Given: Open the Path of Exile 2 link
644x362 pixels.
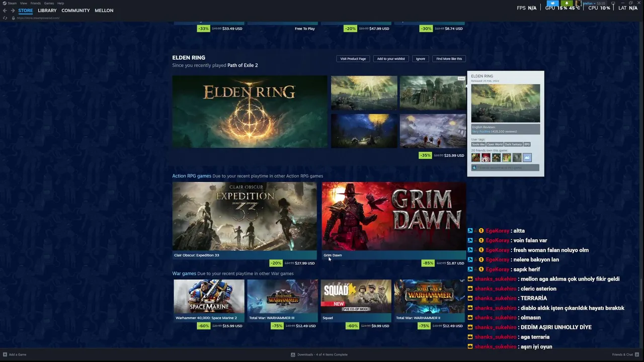Looking at the screenshot, I should pyautogui.click(x=243, y=65).
